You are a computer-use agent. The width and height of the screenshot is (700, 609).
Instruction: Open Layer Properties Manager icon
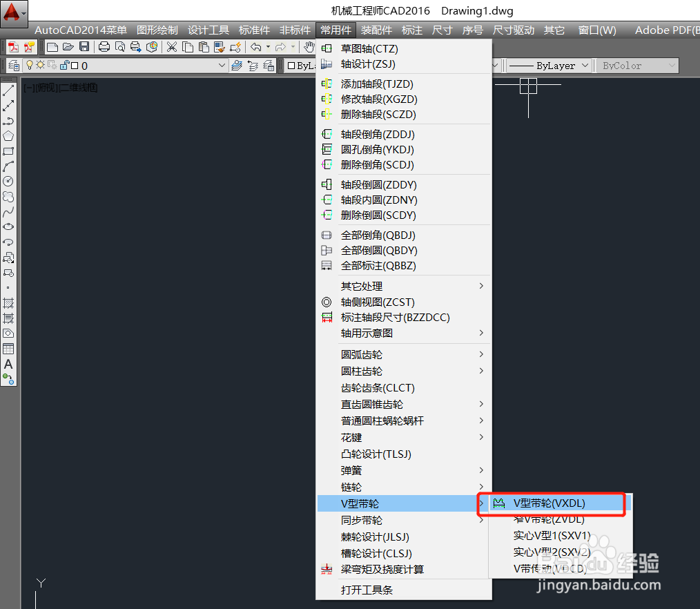point(14,66)
